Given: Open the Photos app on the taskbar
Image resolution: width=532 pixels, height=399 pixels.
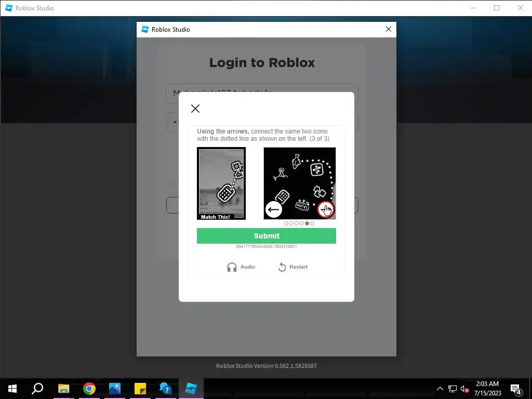Looking at the screenshot, I should [x=115, y=389].
